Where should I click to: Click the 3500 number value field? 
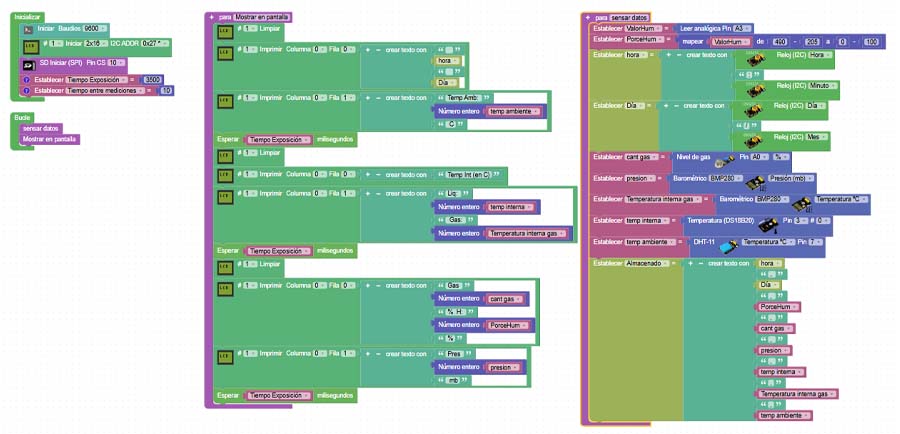pyautogui.click(x=152, y=78)
